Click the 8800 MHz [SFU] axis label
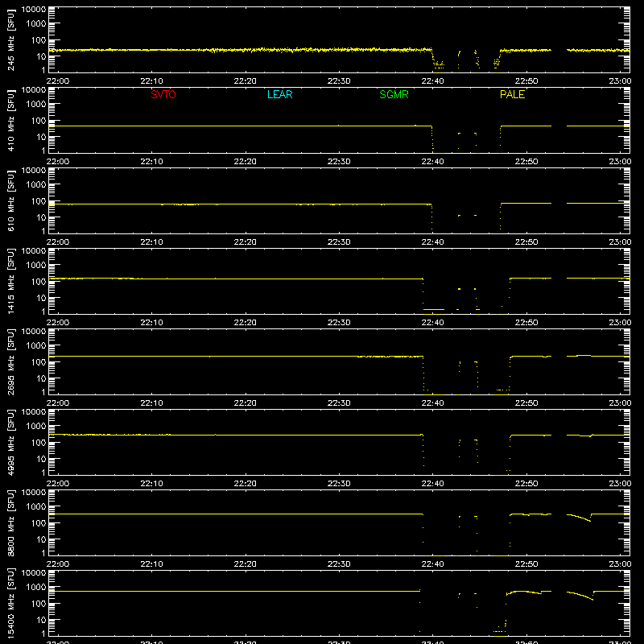Screen dimensions: 644x644 (11, 522)
